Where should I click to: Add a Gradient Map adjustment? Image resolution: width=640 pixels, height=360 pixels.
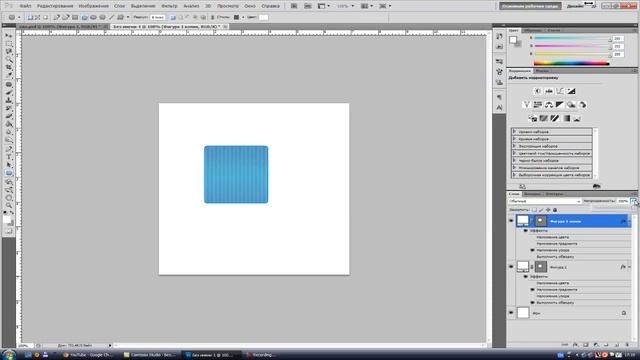pyautogui.click(x=566, y=118)
